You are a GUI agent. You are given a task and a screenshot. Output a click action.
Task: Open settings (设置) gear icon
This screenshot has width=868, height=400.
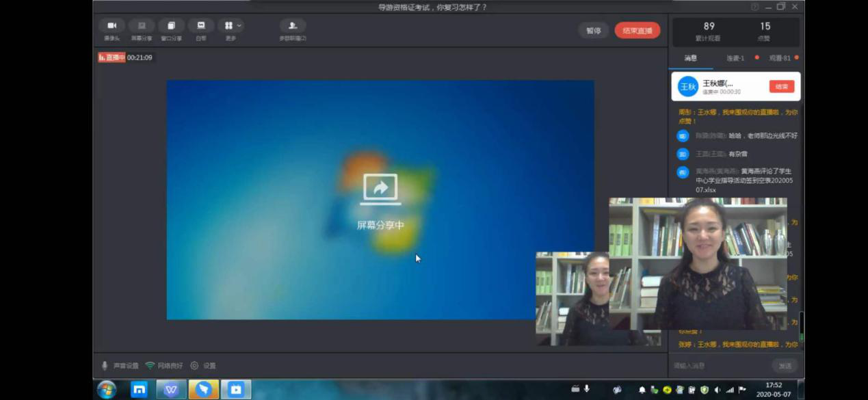coord(194,366)
